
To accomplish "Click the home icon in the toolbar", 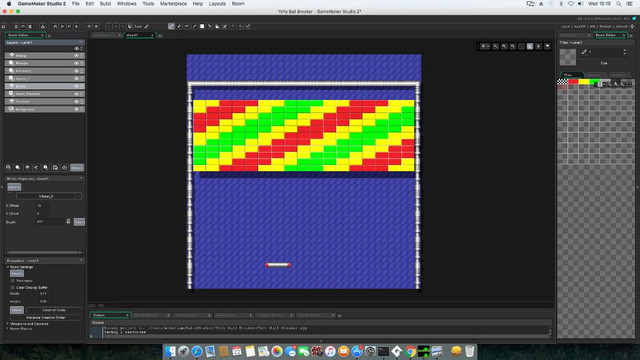I will click(x=4, y=27).
